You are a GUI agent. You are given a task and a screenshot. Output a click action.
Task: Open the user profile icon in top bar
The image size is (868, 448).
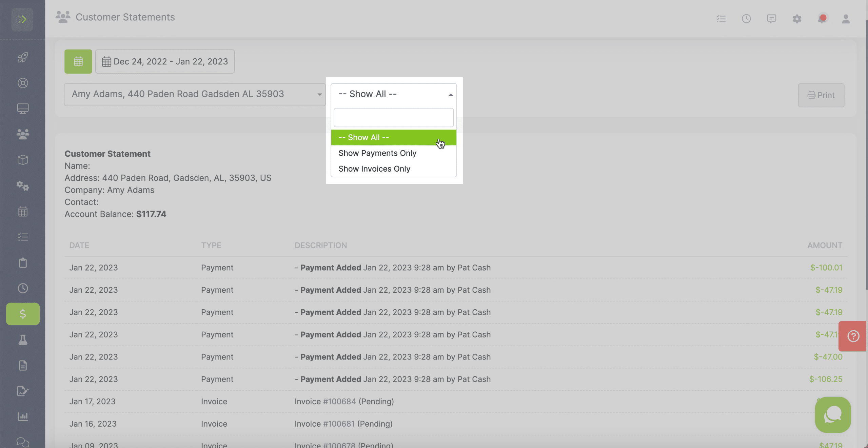click(x=846, y=19)
